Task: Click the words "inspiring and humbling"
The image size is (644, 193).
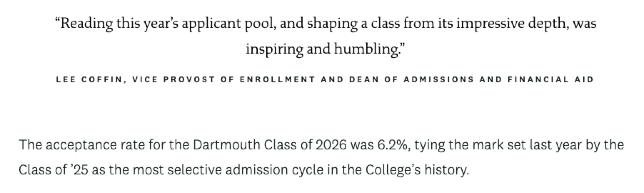Action: coord(322,49)
